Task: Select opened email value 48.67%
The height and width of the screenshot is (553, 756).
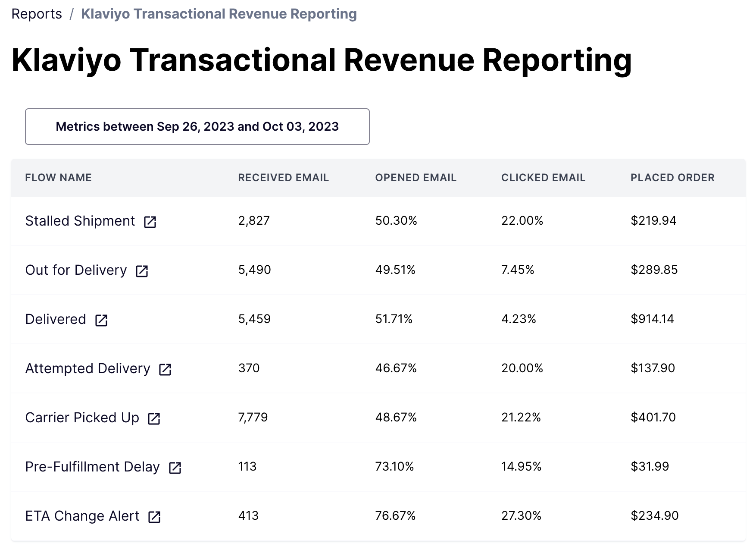Action: click(396, 417)
